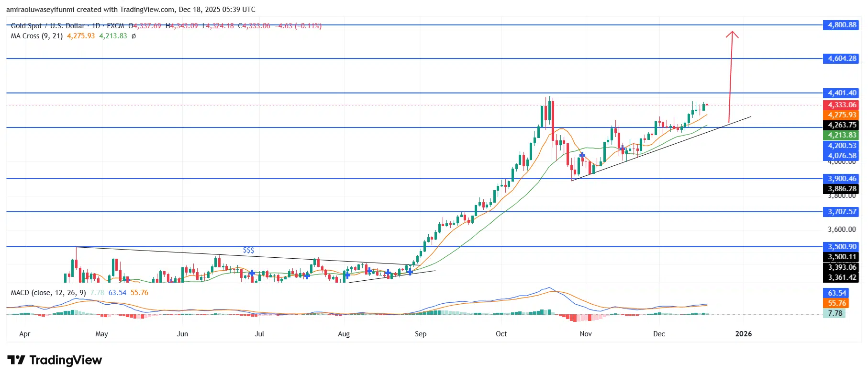Click the 63.54 MACD value tag
Viewport: 868px width, 378px height.
coord(836,293)
